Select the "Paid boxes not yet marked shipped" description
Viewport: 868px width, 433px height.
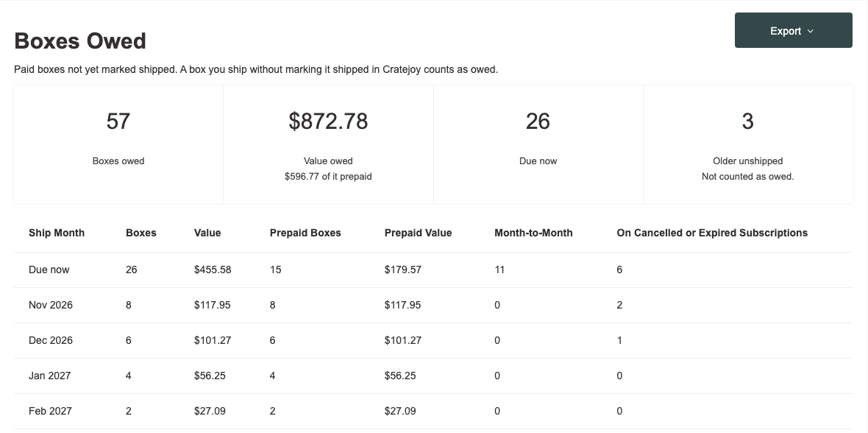[x=256, y=70]
